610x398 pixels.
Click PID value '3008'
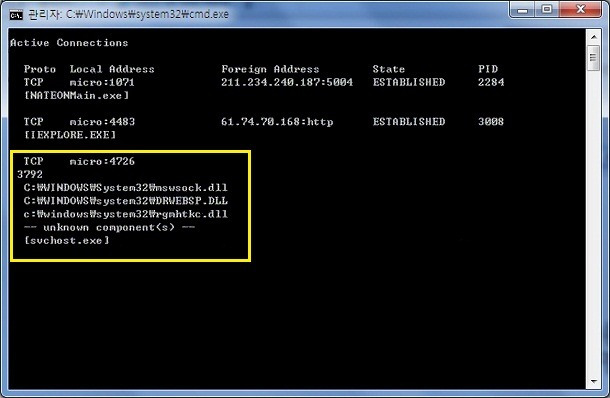point(491,122)
